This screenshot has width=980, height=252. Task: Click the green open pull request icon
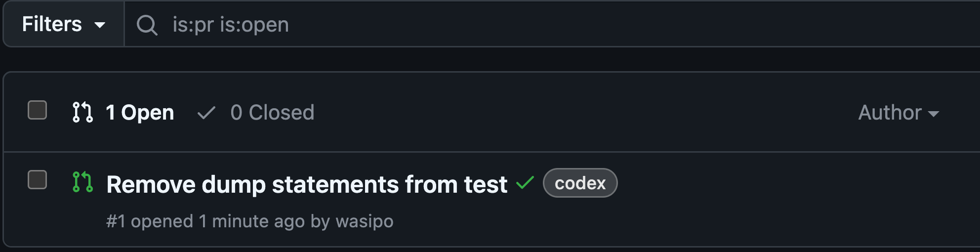coord(82,182)
